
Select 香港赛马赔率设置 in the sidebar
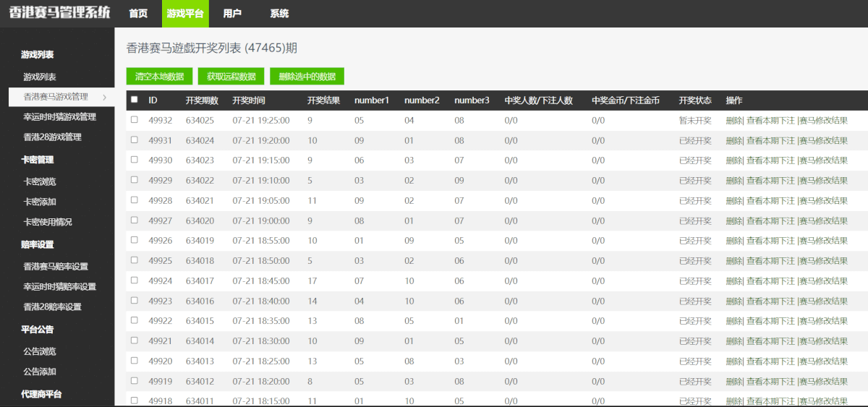pyautogui.click(x=56, y=267)
